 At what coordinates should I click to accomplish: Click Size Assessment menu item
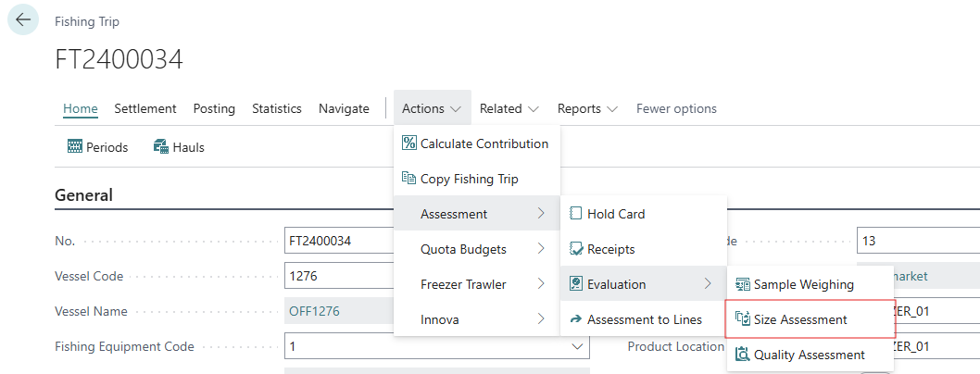800,319
